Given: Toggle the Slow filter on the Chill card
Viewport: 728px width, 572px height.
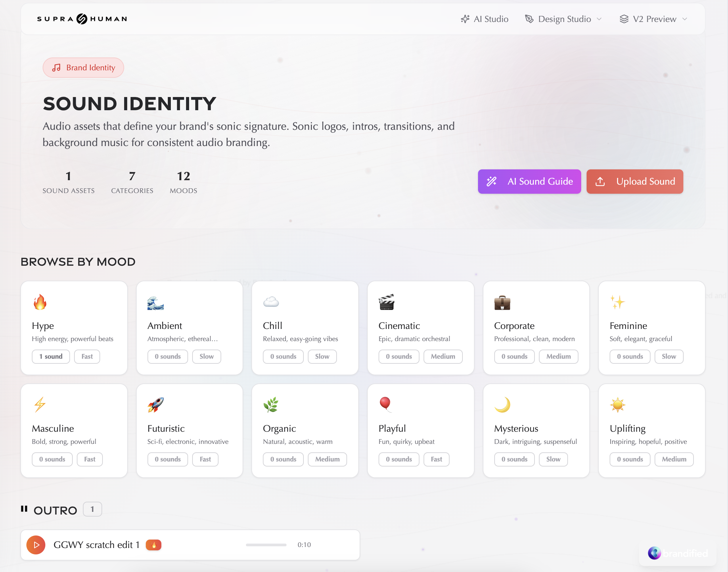Looking at the screenshot, I should 322,356.
